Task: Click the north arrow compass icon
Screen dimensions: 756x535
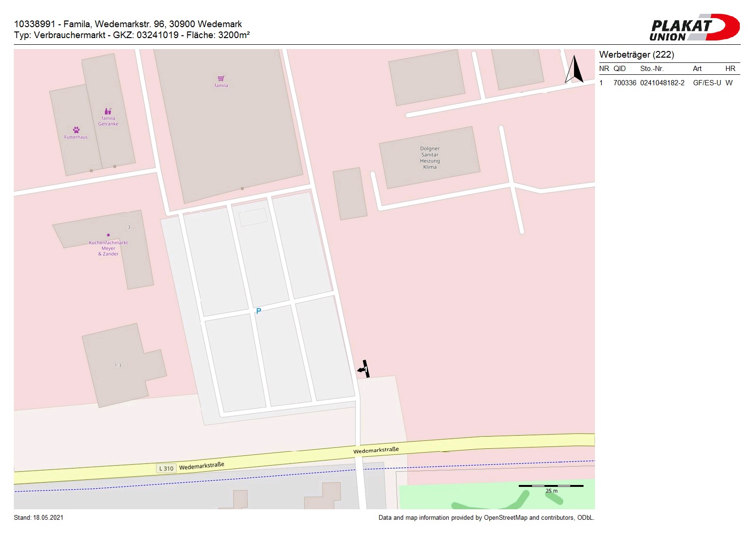Action: (575, 70)
